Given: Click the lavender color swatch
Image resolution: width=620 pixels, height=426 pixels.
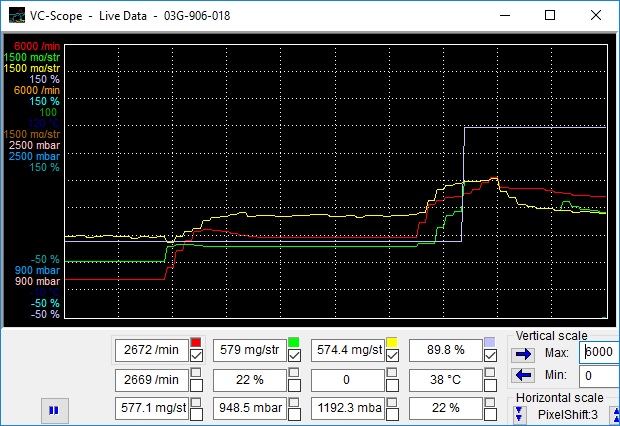Looking at the screenshot, I should (x=490, y=343).
